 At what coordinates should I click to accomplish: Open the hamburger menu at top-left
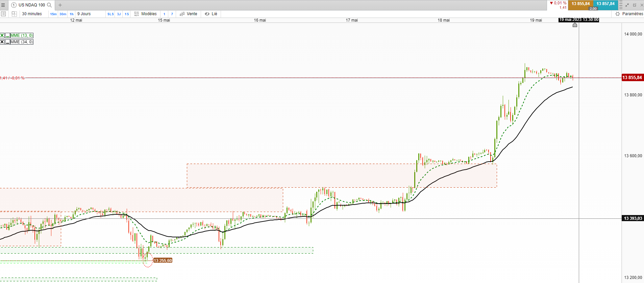tap(3, 5)
